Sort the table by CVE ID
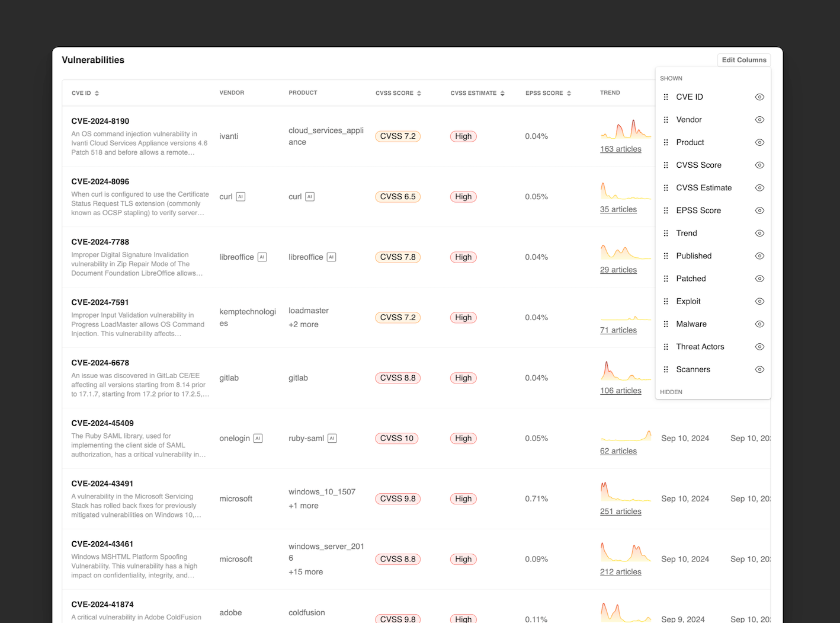 tap(97, 93)
